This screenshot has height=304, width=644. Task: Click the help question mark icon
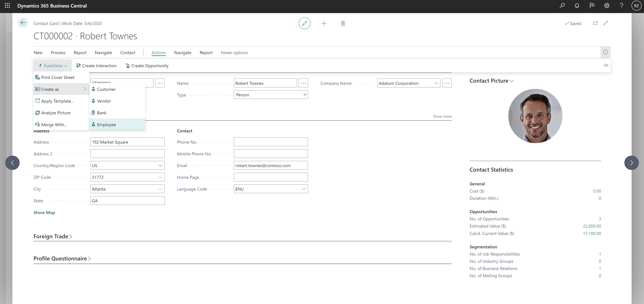click(622, 6)
